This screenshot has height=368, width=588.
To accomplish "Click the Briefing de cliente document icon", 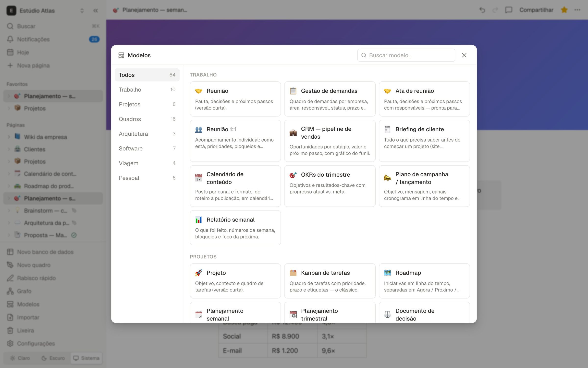I will 387,129.
